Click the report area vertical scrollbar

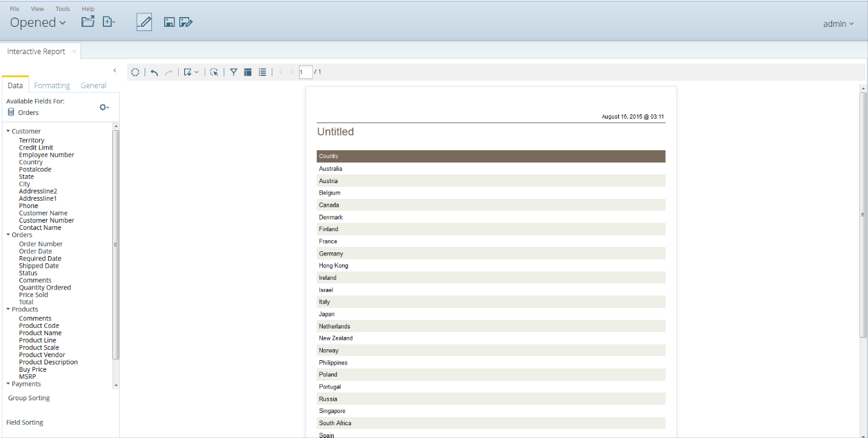(863, 215)
